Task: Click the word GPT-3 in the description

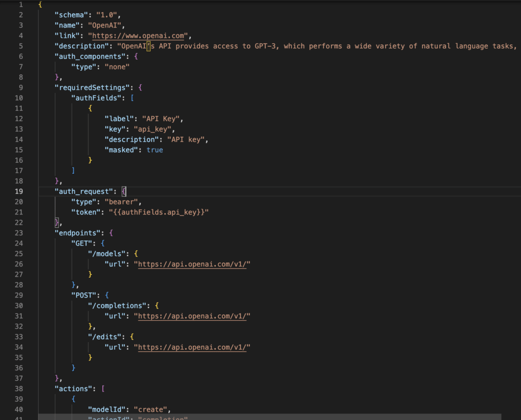Action: tap(265, 46)
